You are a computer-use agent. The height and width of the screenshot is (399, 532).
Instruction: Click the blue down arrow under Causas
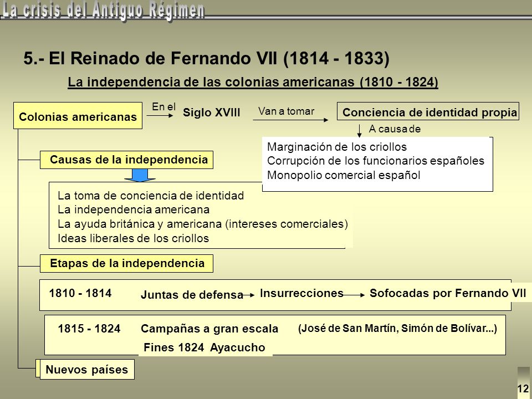(140, 175)
